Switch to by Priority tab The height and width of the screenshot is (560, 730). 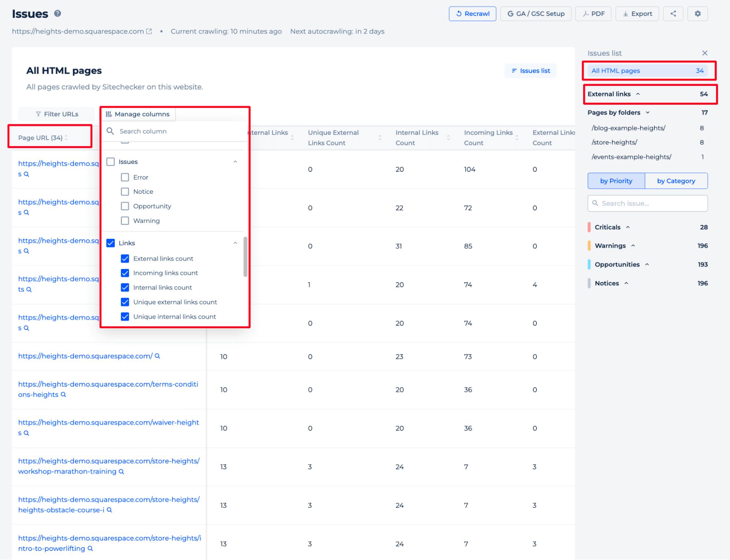[616, 181]
